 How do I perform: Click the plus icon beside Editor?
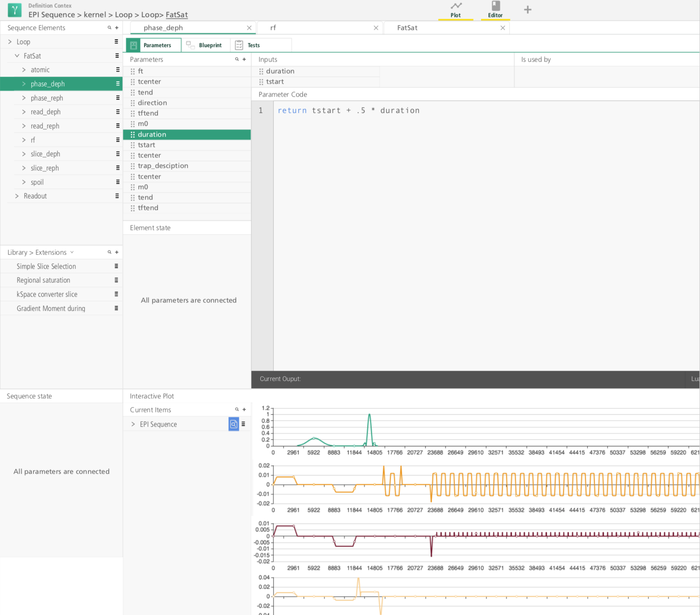coord(528,10)
